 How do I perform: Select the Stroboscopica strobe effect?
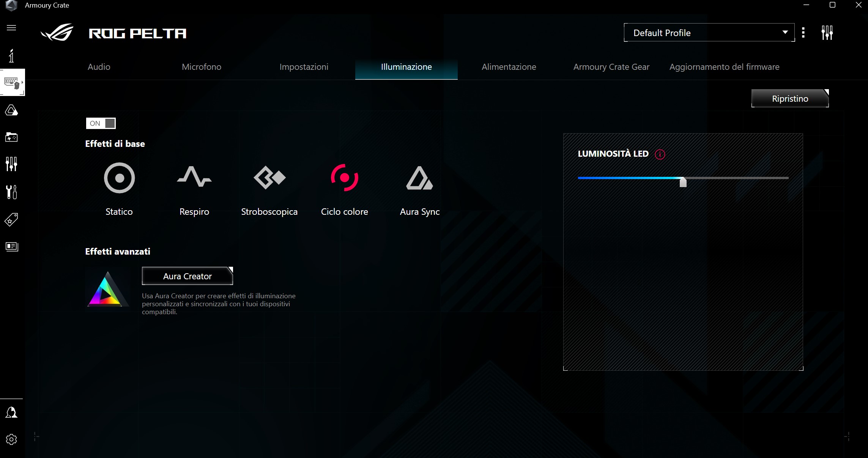[x=269, y=189]
